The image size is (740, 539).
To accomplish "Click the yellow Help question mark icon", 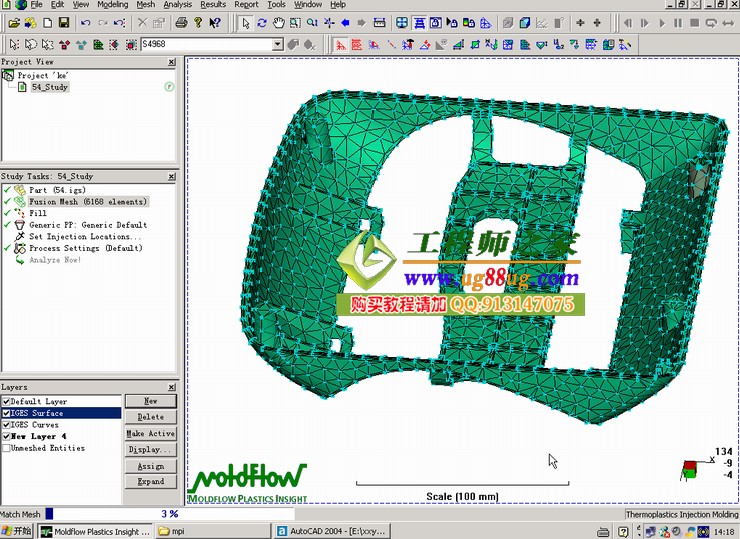I will point(198,23).
